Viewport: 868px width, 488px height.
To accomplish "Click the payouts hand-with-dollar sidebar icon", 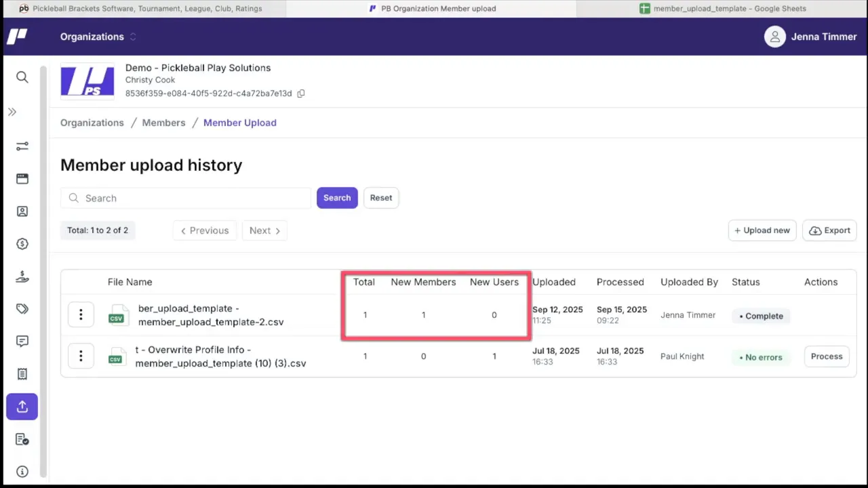I will coord(22,276).
